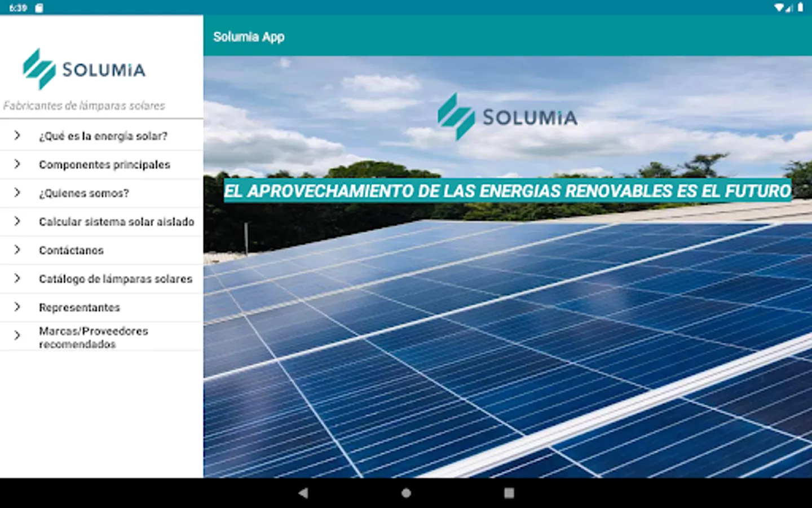
Task: Open Marcas/Proveedores recomendados item
Action: [x=101, y=337]
